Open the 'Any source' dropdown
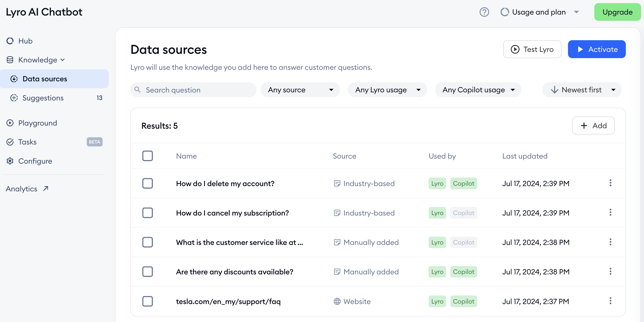 pos(300,90)
